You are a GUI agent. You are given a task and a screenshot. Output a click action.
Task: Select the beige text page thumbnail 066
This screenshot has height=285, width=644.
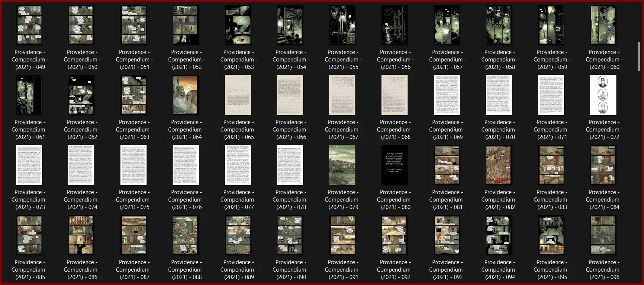290,95
